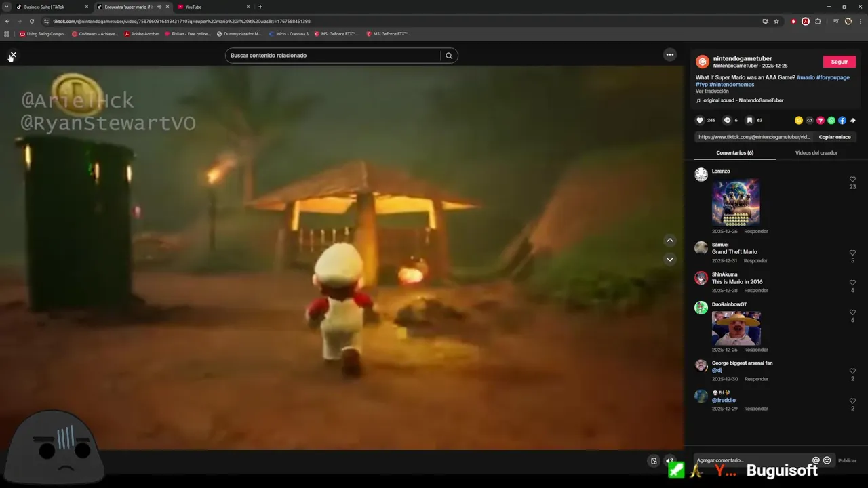This screenshot has width=868, height=488.
Task: Toggle video mute with the speaker icon
Action: pos(670,461)
